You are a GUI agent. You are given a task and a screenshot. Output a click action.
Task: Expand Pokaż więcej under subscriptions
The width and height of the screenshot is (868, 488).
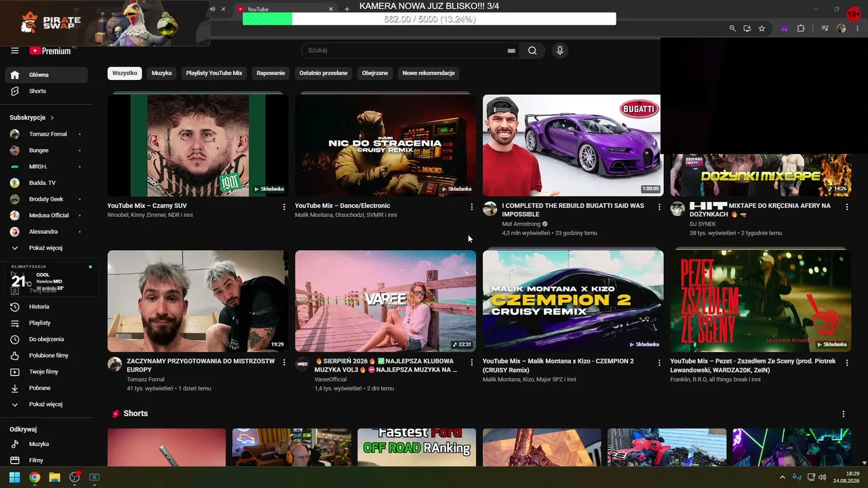click(46, 248)
